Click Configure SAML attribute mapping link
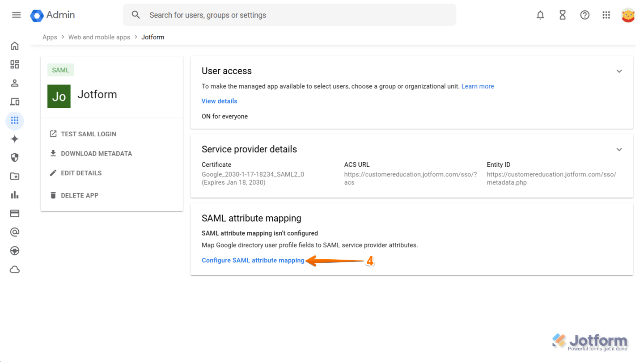Viewport: 644px width, 362px height. tap(253, 260)
